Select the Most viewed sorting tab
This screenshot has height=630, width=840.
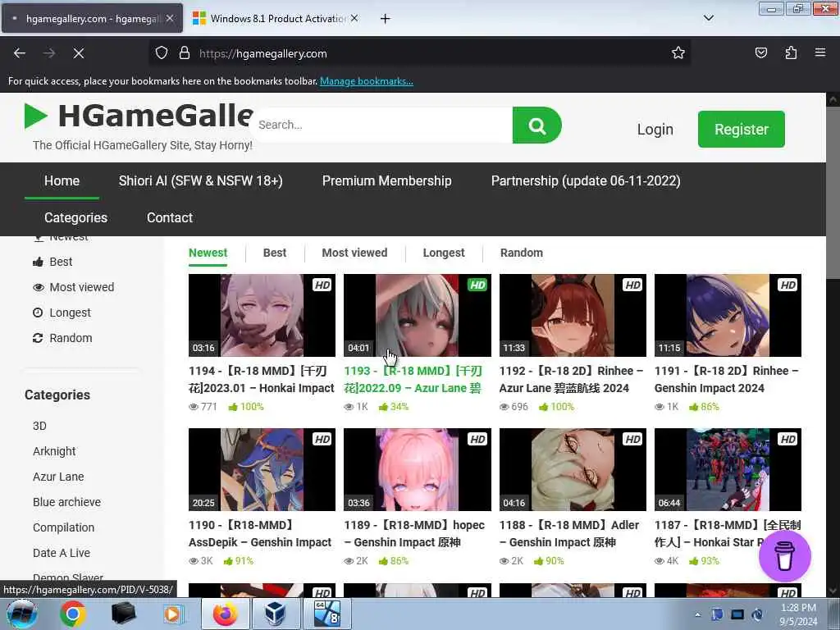pos(354,253)
